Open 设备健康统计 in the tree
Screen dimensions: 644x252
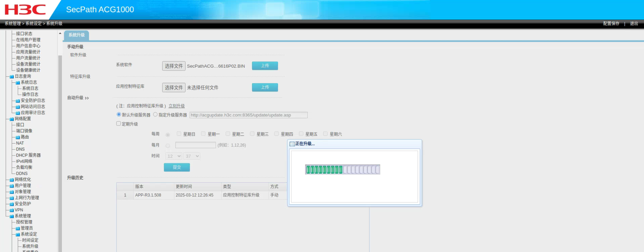(28, 70)
